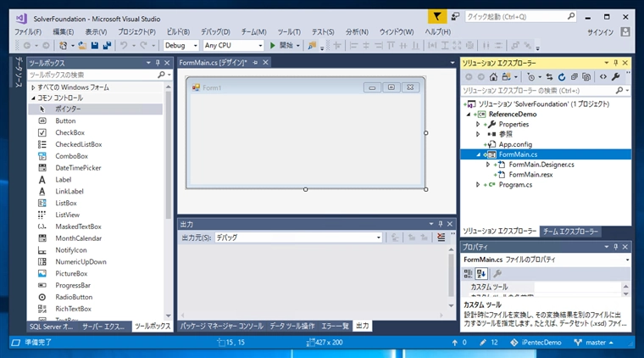Open the Debug menu
This screenshot has height=358, width=644.
click(x=215, y=31)
